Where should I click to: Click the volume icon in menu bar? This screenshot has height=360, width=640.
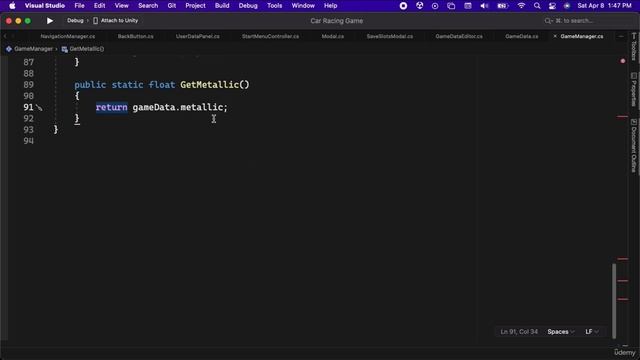pos(484,6)
